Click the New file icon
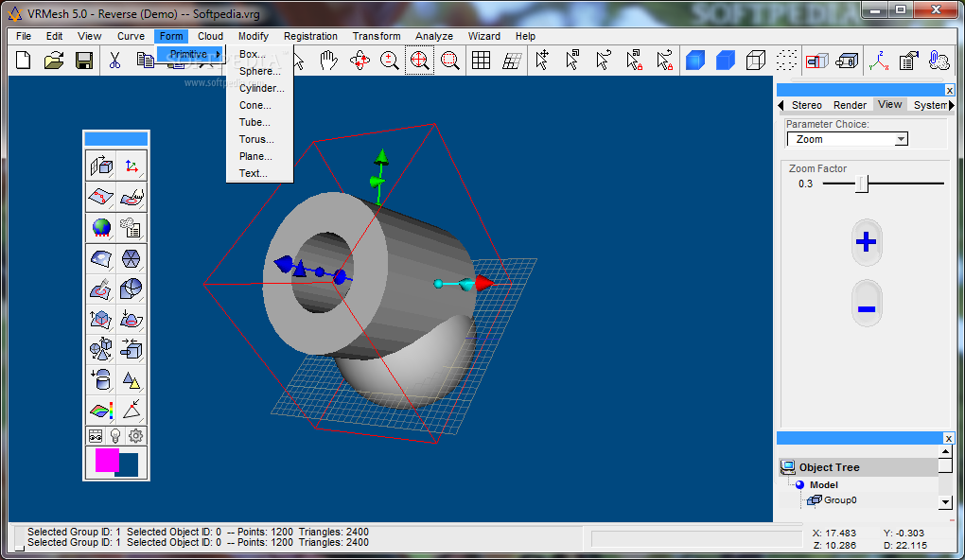This screenshot has width=965, height=560. pyautogui.click(x=24, y=61)
